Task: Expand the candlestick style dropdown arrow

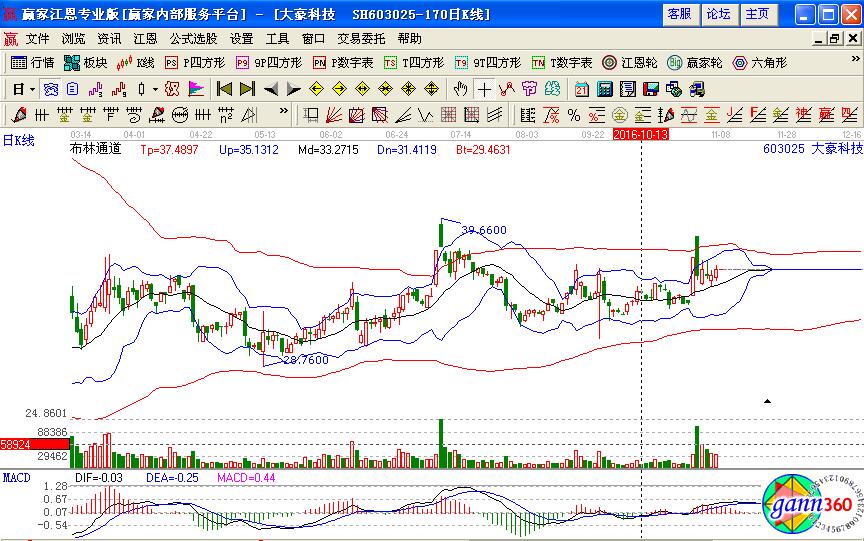Action: pos(155,89)
